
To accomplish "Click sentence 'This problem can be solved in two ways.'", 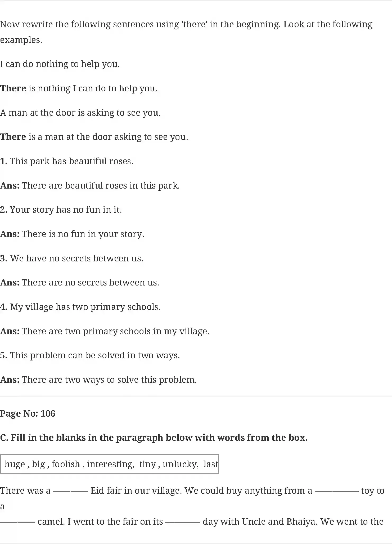I will (x=95, y=355).
